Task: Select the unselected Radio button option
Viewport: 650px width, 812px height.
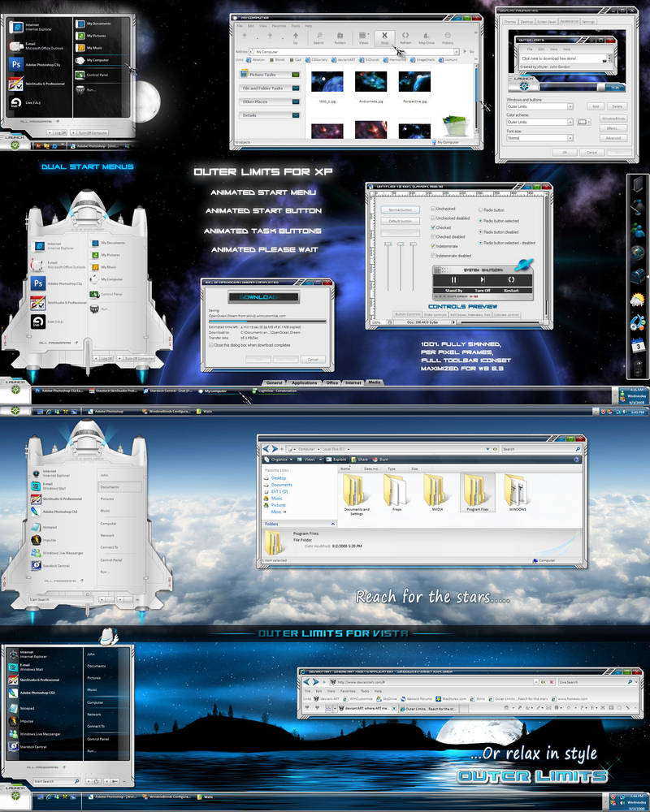Action: 480,210
